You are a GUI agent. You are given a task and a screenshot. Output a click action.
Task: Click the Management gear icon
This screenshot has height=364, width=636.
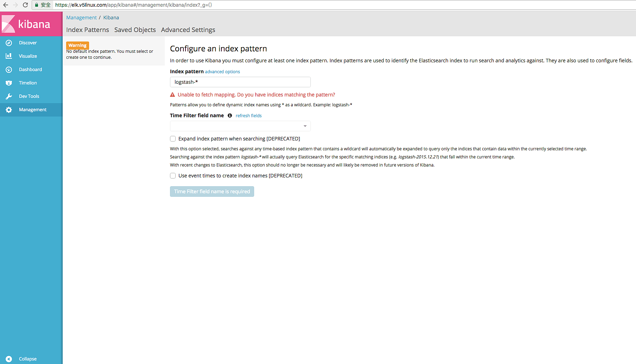[x=9, y=110]
